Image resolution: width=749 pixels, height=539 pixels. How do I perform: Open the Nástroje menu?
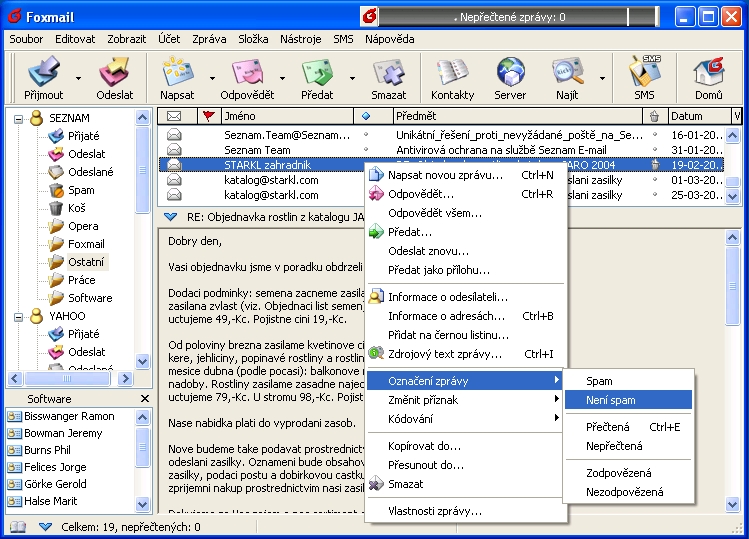300,39
